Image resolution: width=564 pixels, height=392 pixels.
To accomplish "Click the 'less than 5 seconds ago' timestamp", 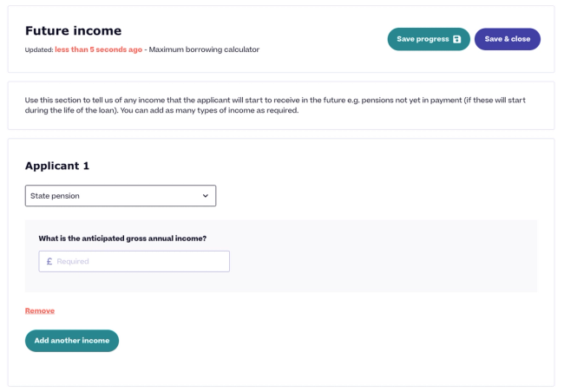I will tap(99, 49).
